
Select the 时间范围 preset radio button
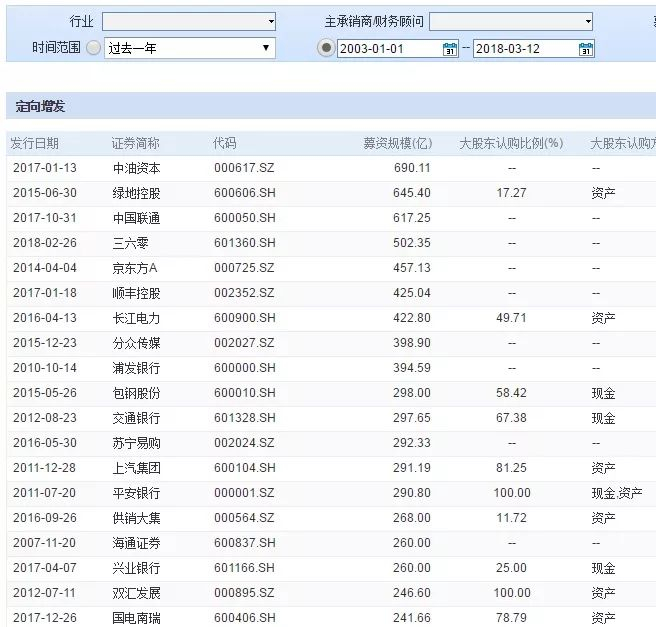pos(93,48)
